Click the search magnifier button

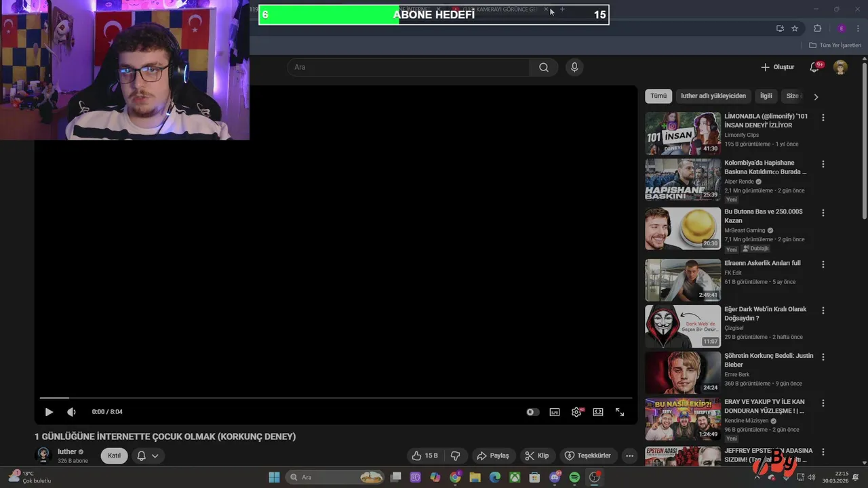coord(544,67)
